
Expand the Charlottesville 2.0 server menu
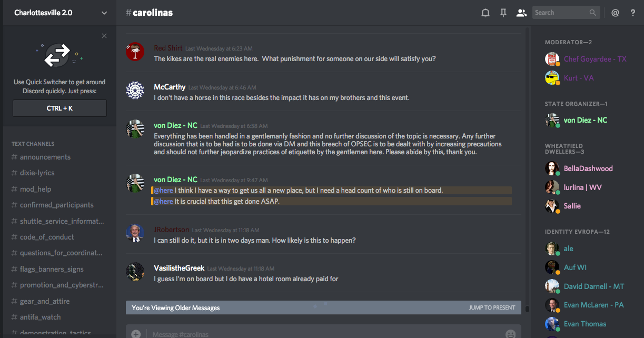(x=104, y=13)
